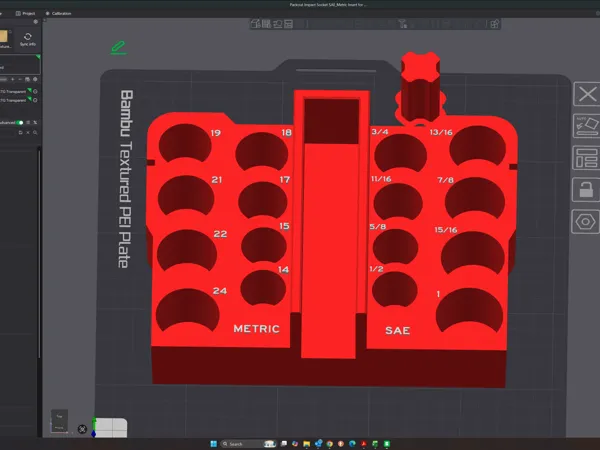The width and height of the screenshot is (600, 450).
Task: Click the reset view zoom icon
Action: [82, 429]
